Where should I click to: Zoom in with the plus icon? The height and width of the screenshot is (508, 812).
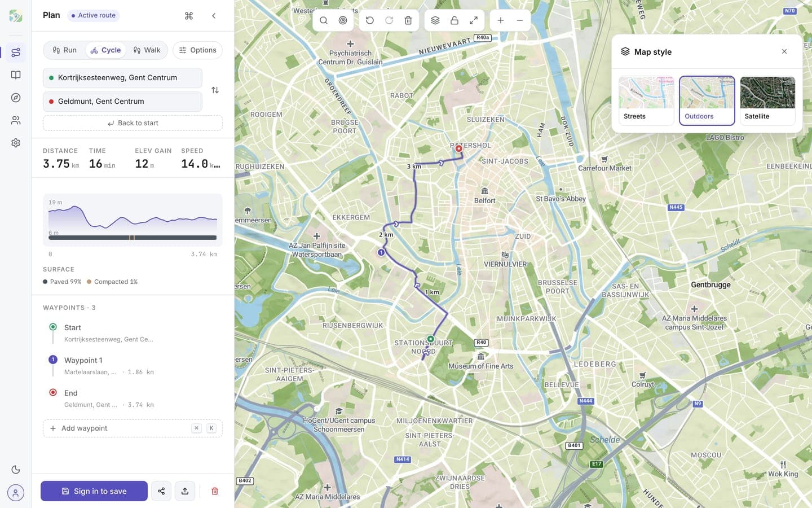click(501, 20)
